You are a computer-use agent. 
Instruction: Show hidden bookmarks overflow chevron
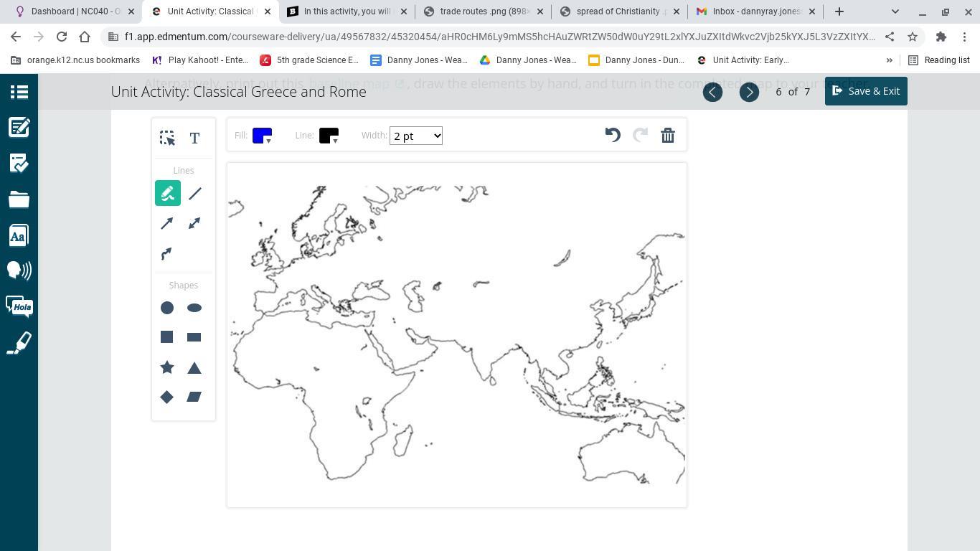click(890, 60)
